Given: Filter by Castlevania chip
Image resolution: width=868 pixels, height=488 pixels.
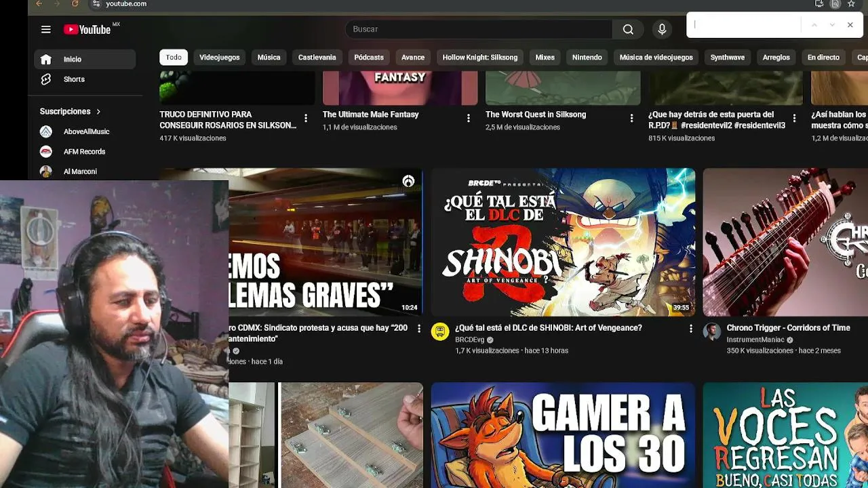Looking at the screenshot, I should tap(317, 58).
